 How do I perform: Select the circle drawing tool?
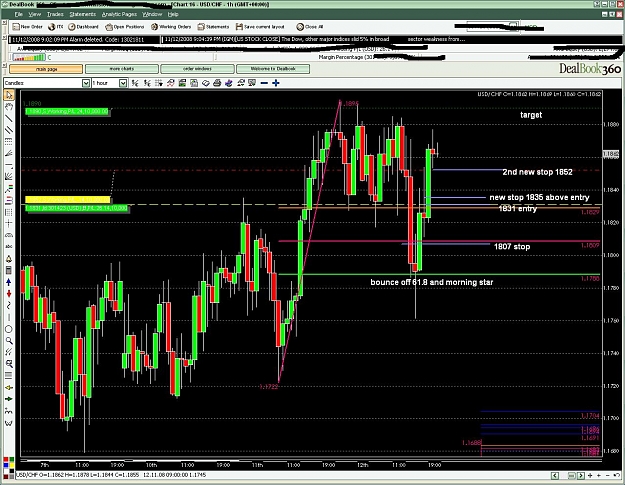point(9,329)
